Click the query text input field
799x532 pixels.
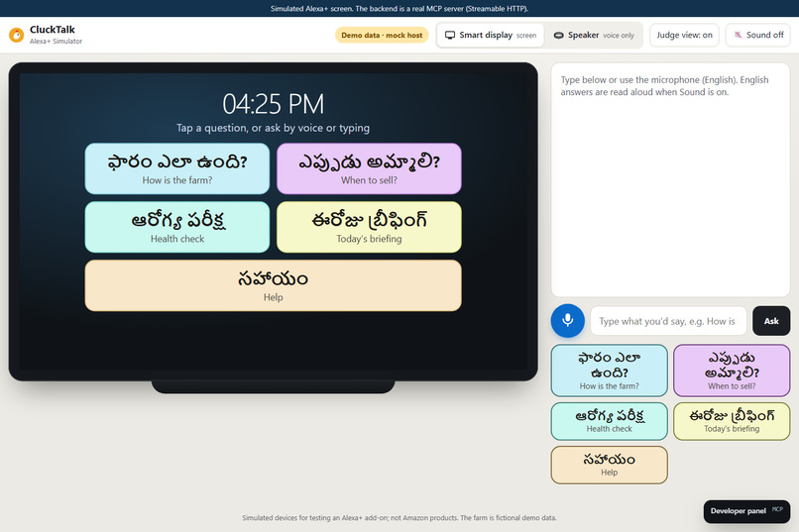[668, 321]
